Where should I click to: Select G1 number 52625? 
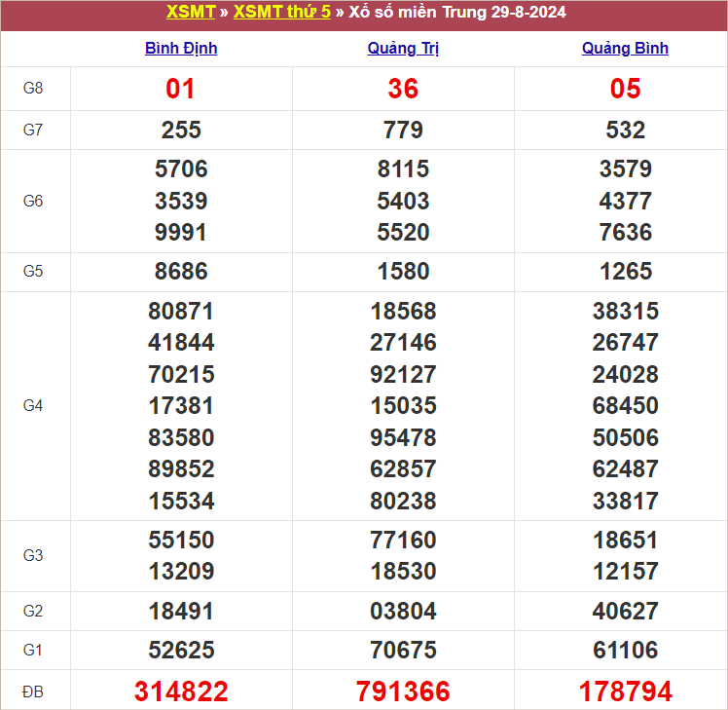181,651
